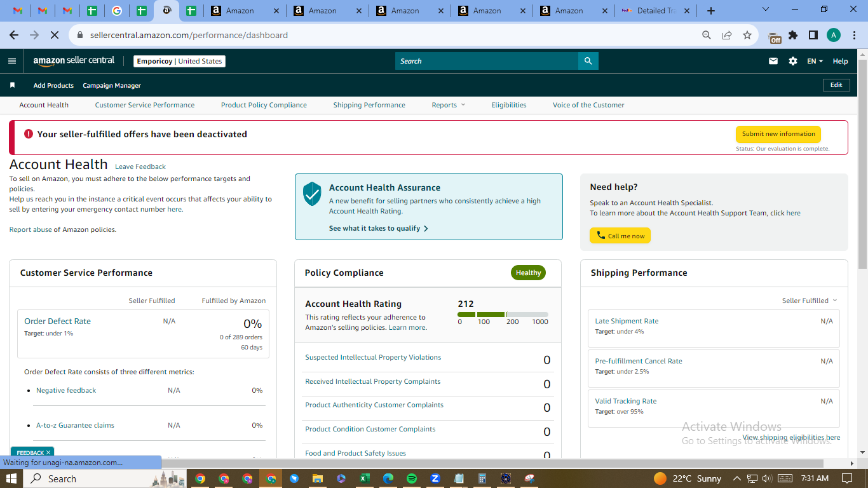868x488 pixels.
Task: Click the Amazon Seller Central logo
Action: (x=74, y=61)
